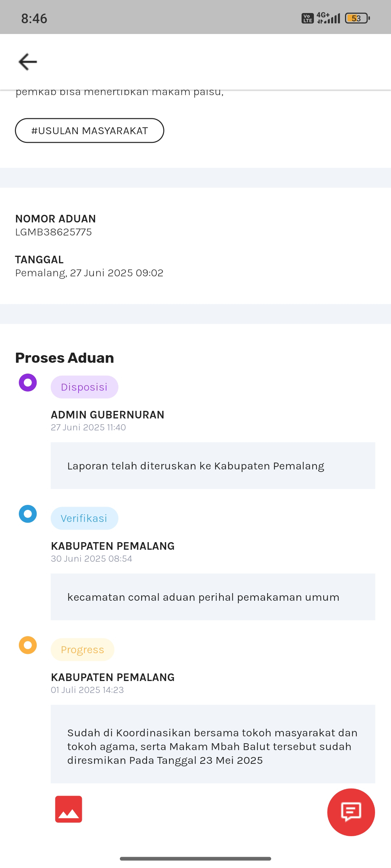Tap the #USULAN MASYARAKAT tag
The width and height of the screenshot is (391, 868).
pos(89,131)
